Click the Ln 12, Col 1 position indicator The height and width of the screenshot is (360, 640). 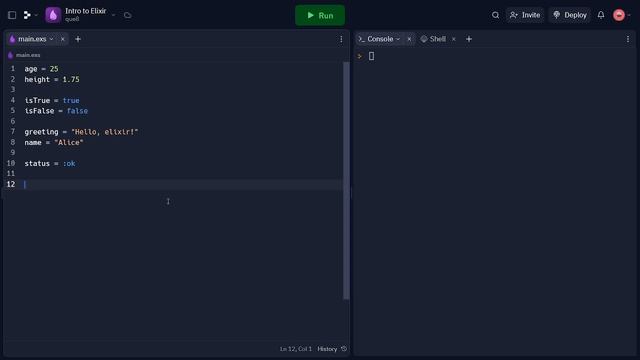[x=296, y=349]
